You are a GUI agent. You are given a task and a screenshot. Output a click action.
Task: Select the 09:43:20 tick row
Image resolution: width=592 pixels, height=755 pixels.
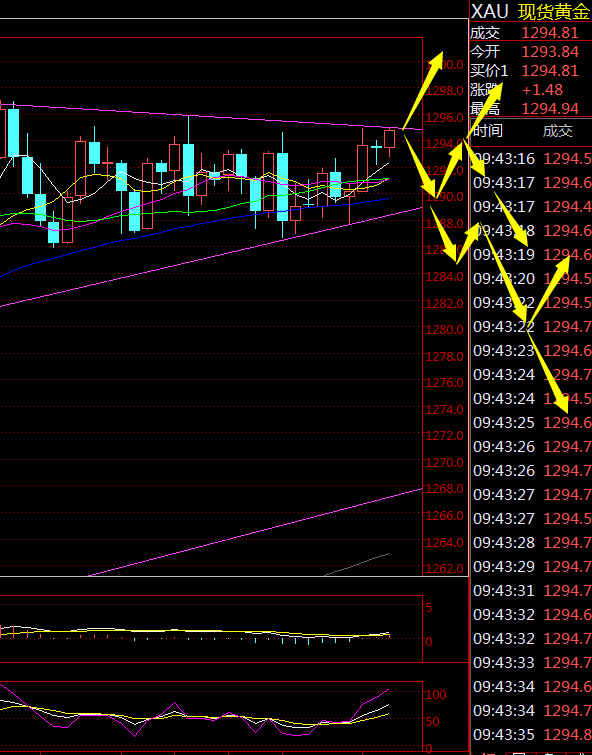[x=532, y=278]
